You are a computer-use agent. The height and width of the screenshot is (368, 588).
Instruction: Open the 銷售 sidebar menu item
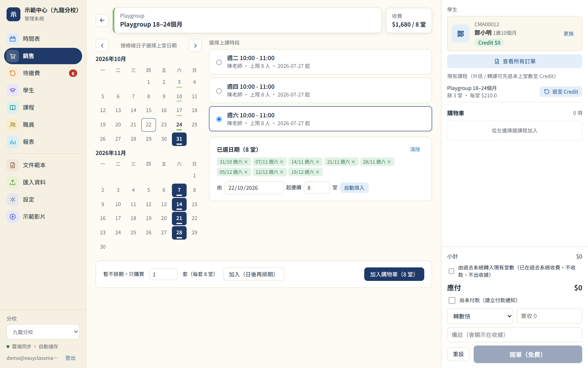click(x=43, y=56)
